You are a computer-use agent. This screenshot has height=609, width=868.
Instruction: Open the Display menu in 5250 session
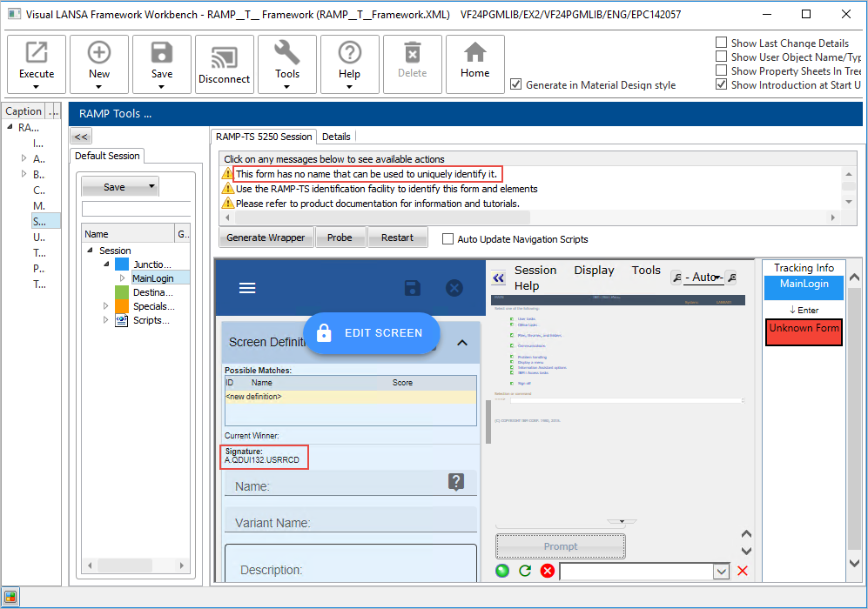tap(594, 271)
